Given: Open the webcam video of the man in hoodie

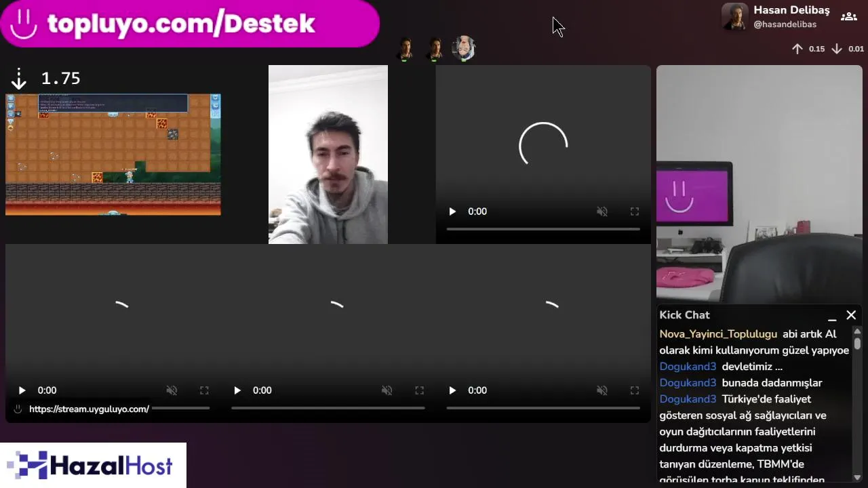Looking at the screenshot, I should 328,155.
